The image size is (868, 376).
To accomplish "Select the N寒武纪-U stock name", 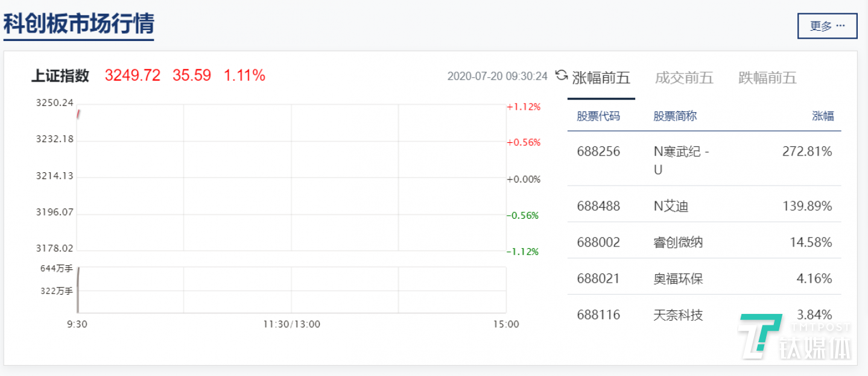I will (681, 160).
